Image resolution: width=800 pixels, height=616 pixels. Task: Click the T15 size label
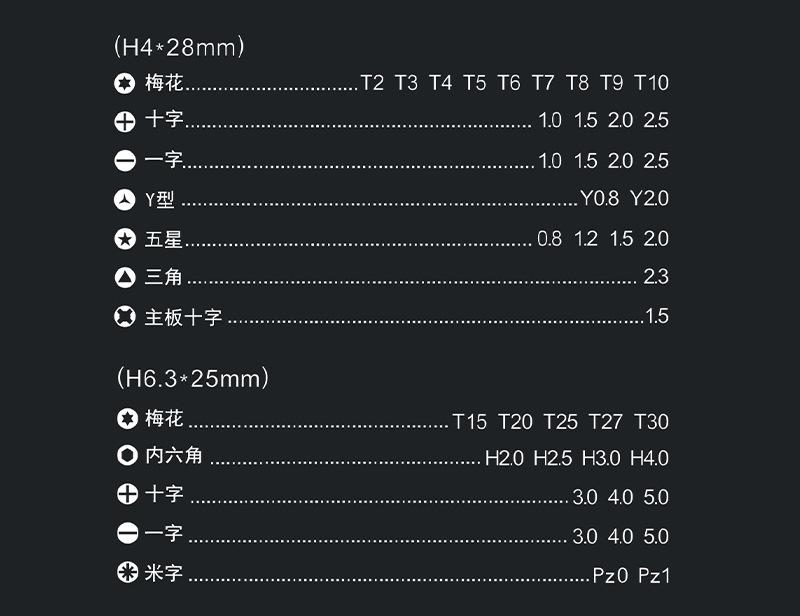(469, 422)
